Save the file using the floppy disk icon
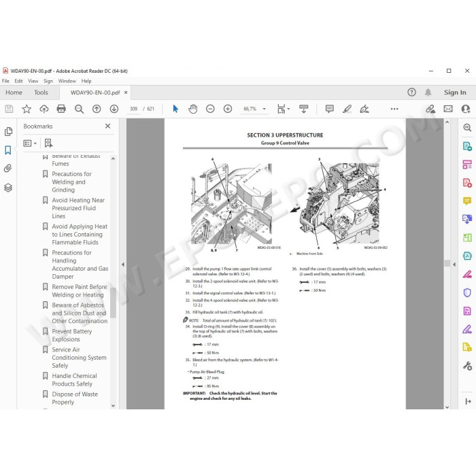 (9, 109)
